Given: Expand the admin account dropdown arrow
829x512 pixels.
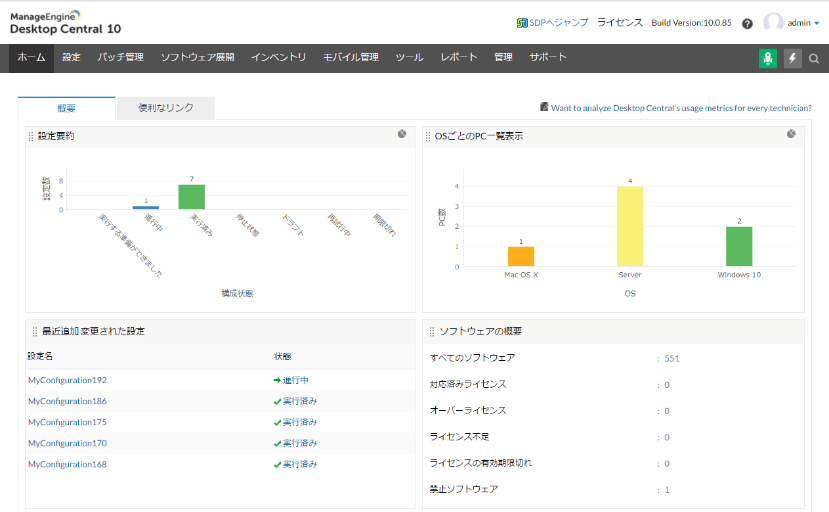Looking at the screenshot, I should (x=817, y=23).
